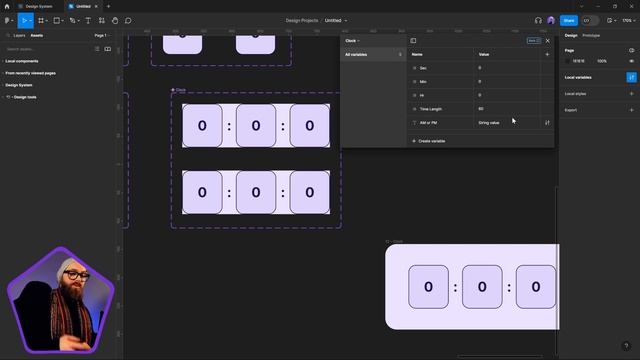Viewport: 640px width, 360px height.
Task: Click the user avatar
Action: click(x=551, y=20)
